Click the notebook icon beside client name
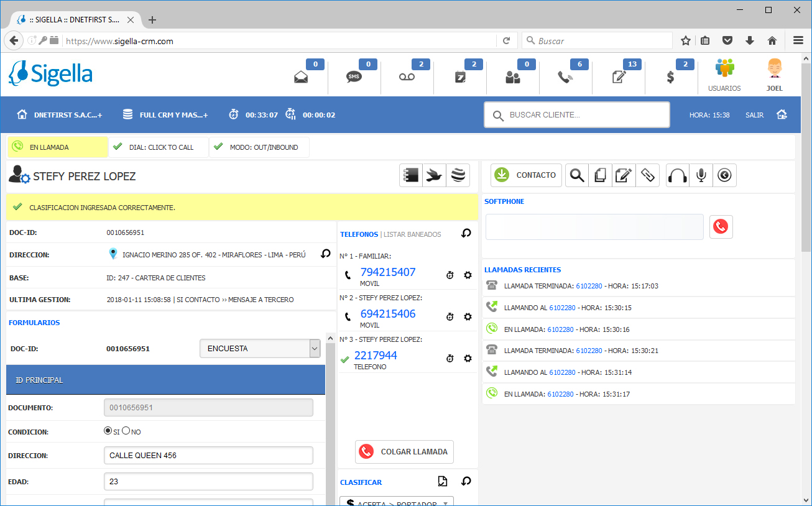The height and width of the screenshot is (506, 812). 411,176
